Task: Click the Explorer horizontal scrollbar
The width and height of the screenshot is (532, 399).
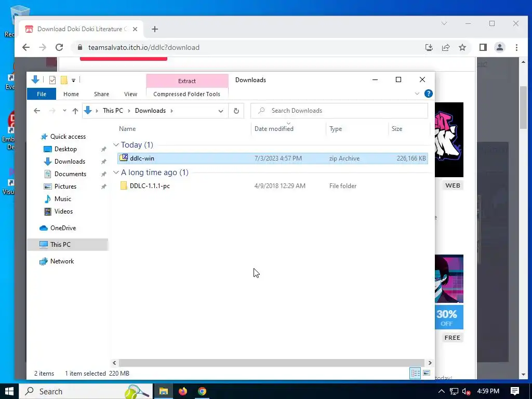Action: [271, 363]
